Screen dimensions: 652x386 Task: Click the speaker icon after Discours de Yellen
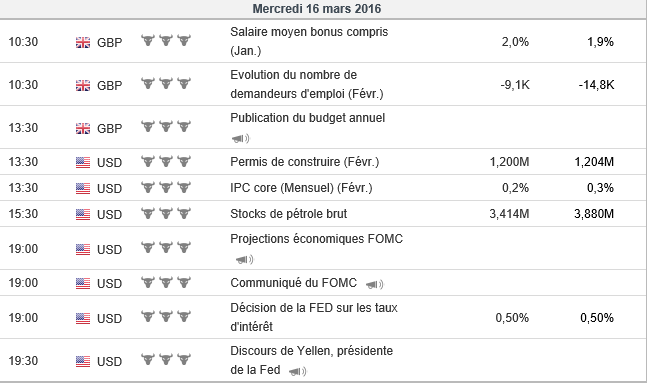point(297,371)
